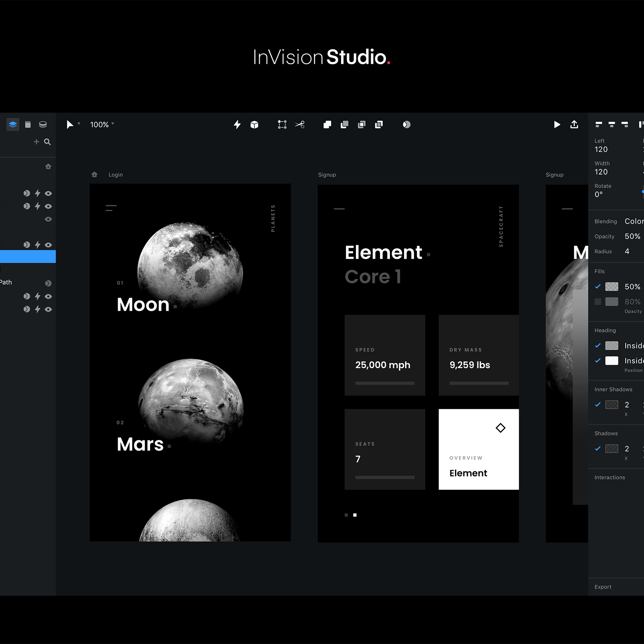Open the Interactions section

pyautogui.click(x=609, y=477)
